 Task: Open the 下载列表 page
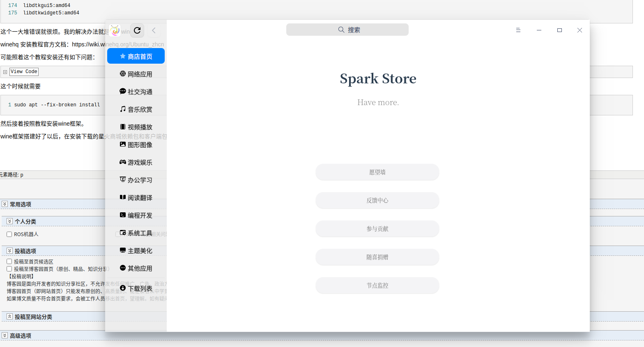[136, 288]
